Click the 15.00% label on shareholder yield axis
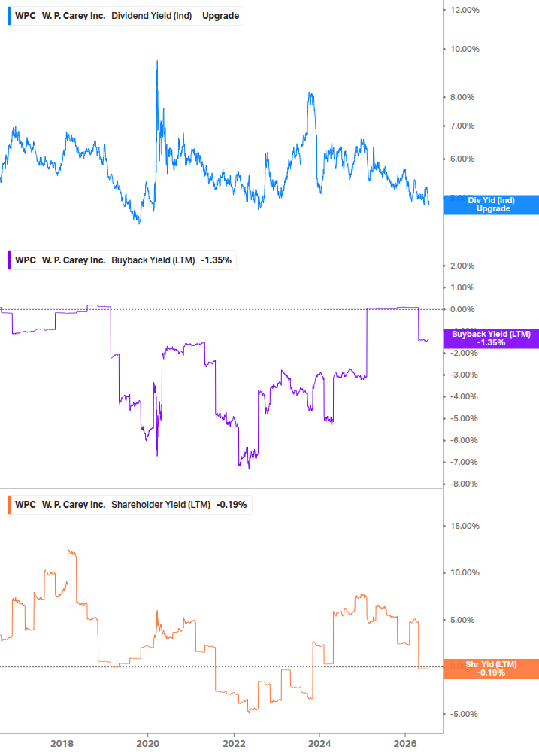The width and height of the screenshot is (539, 756). 465,526
